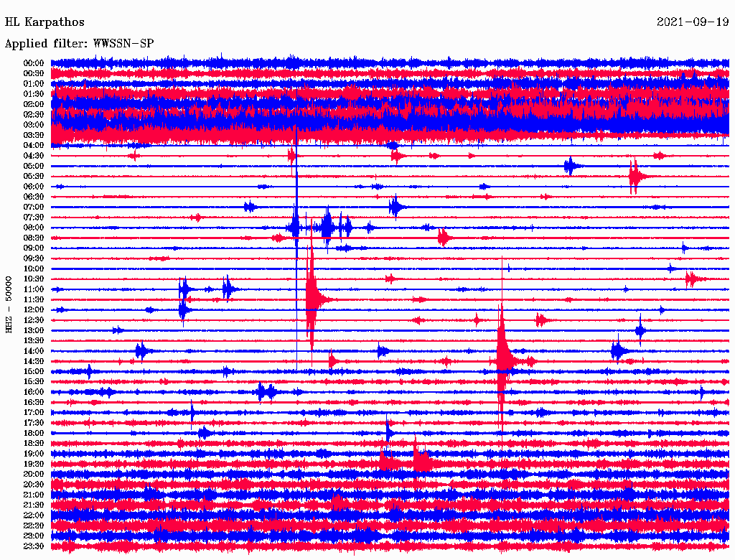735x560 pixels.
Task: Click the blue event on the 05:00 trace
Action: tap(571, 166)
